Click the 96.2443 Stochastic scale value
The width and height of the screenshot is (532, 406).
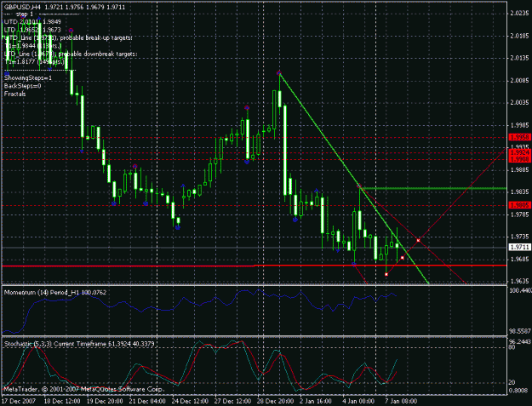coord(520,341)
